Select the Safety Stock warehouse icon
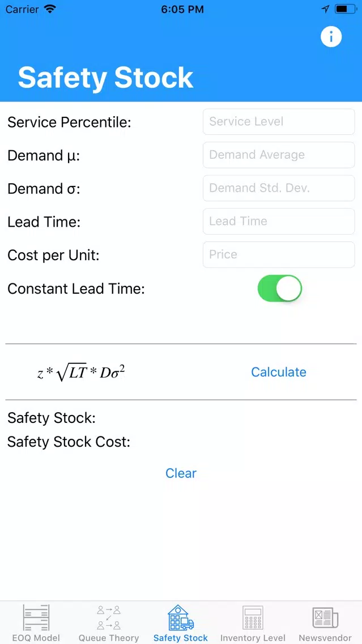Screen dimensions: 362x644 (181, 617)
